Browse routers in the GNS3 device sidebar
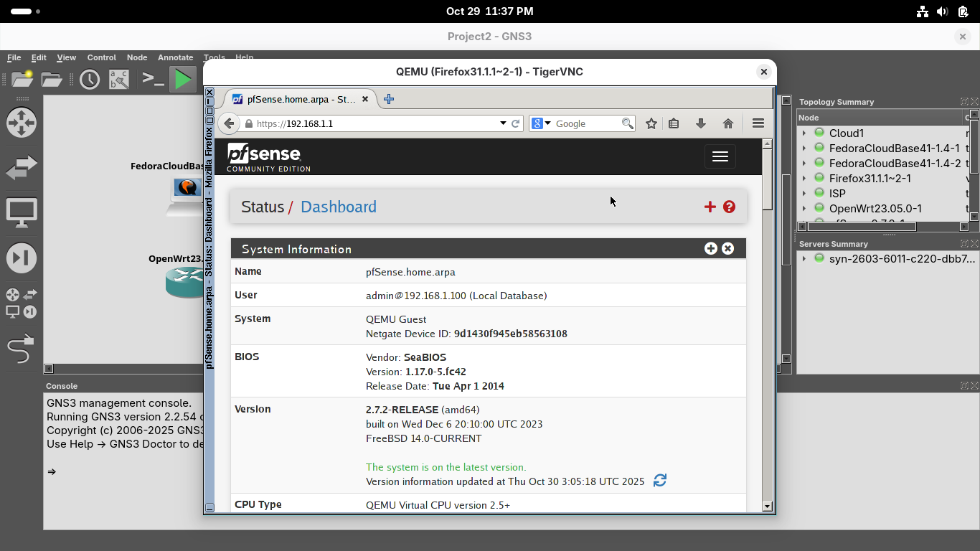 pyautogui.click(x=21, y=123)
